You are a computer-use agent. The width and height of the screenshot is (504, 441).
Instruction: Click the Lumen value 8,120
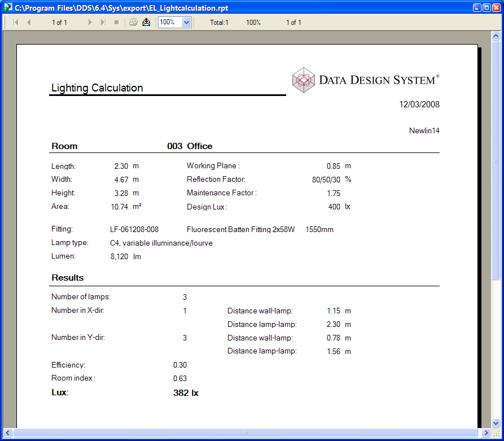pos(119,256)
